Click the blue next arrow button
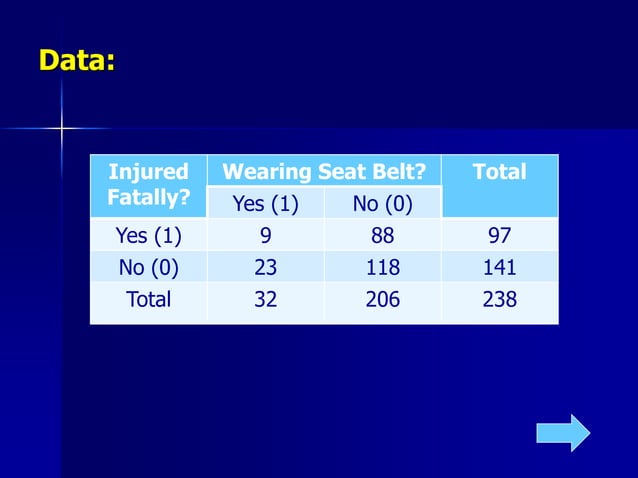Image resolution: width=638 pixels, height=478 pixels. pos(563,432)
